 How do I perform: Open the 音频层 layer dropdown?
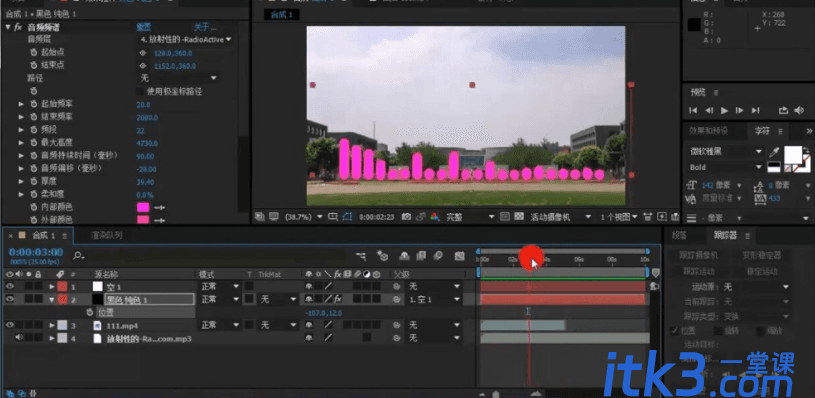[x=186, y=39]
